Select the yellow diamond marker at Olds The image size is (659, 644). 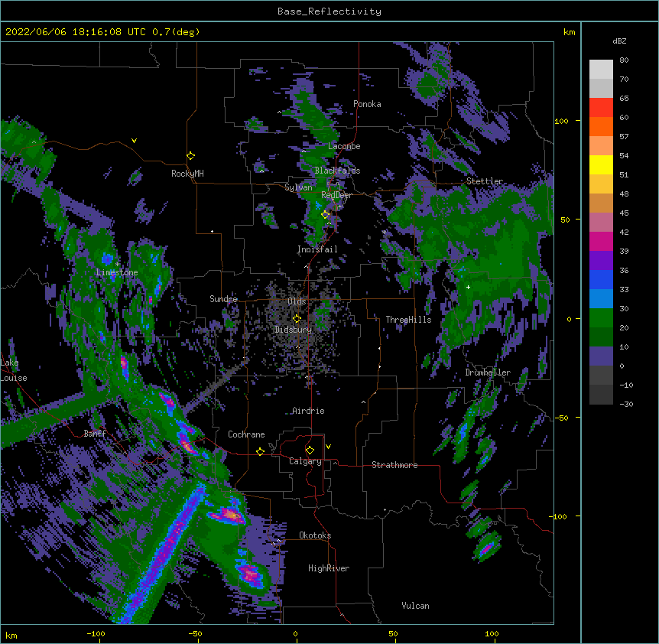297,318
